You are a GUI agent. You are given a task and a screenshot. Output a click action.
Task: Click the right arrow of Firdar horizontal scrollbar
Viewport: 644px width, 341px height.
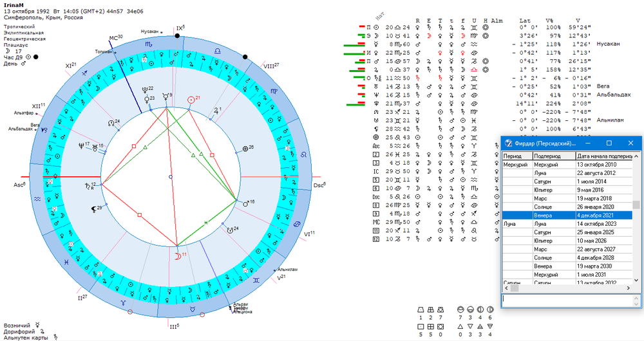coord(629,288)
